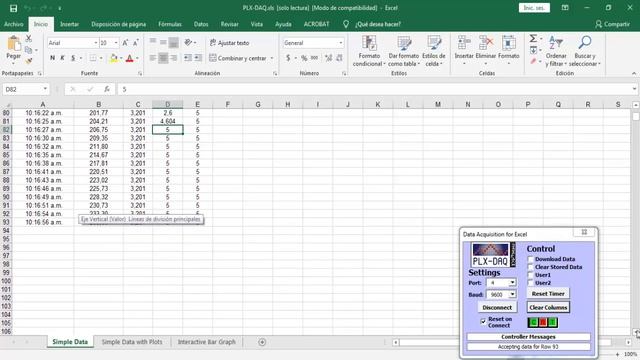
Task: Open the Combinar y centrar dropdown arrow
Action: click(272, 58)
